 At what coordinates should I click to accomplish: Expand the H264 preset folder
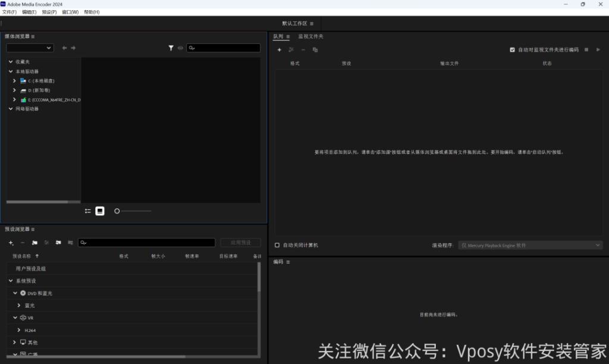[x=18, y=330]
